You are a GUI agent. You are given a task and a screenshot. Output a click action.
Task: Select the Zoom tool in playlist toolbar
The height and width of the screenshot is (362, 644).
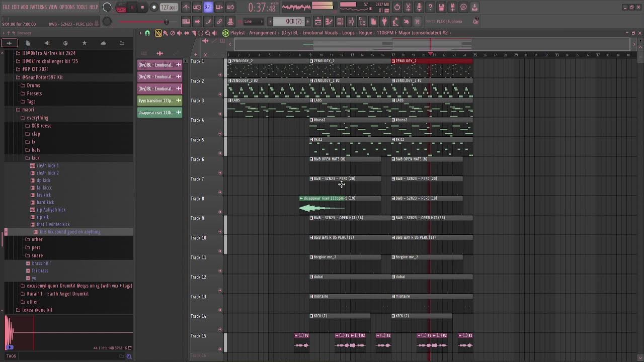point(208,33)
